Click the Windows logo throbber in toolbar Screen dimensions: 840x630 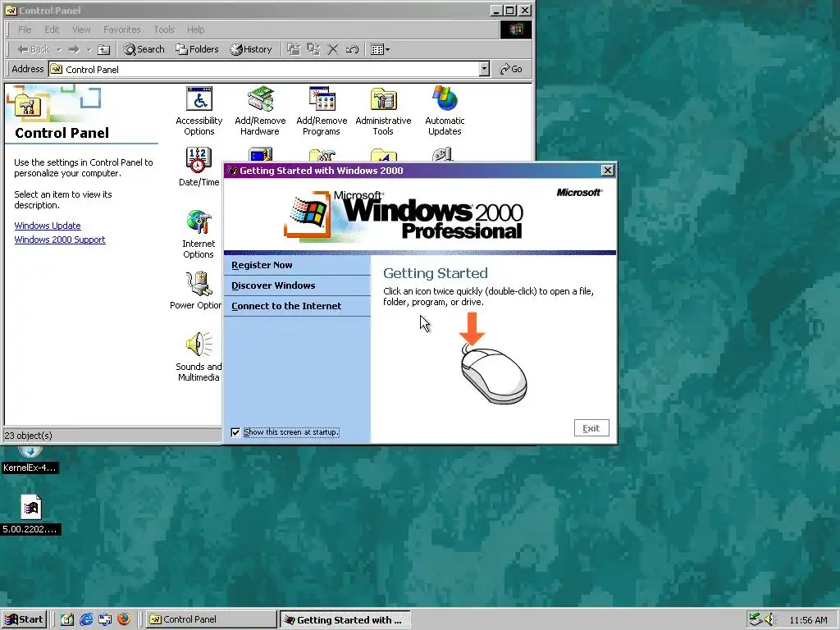(516, 30)
